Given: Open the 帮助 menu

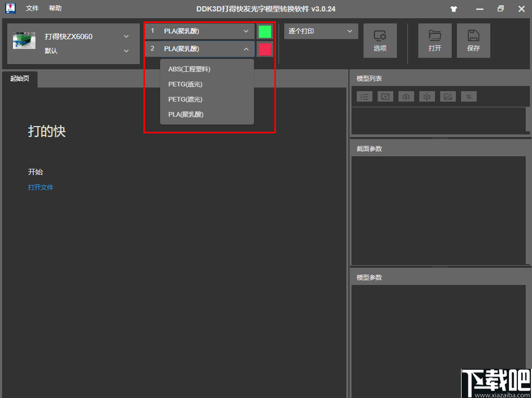Looking at the screenshot, I should point(55,8).
